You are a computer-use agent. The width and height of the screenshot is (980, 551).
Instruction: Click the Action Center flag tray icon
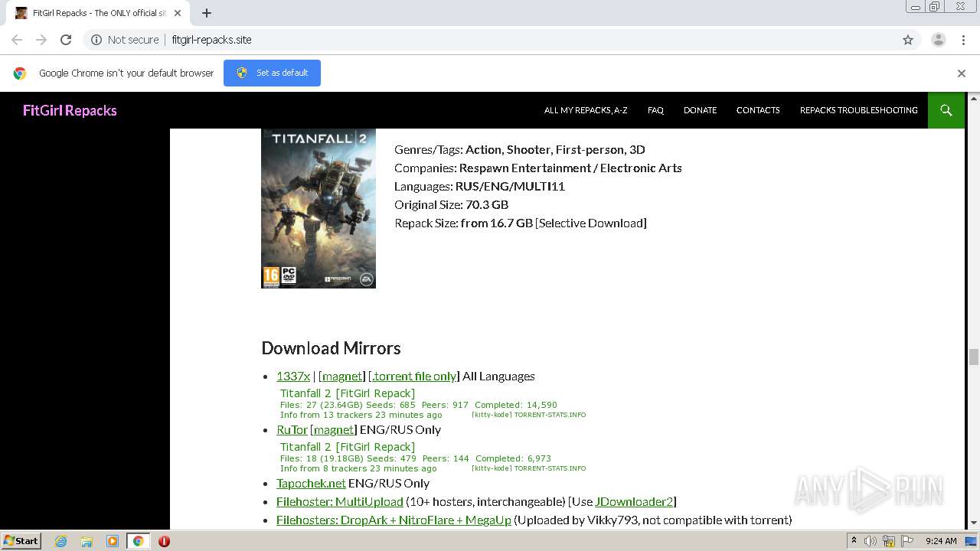906,541
